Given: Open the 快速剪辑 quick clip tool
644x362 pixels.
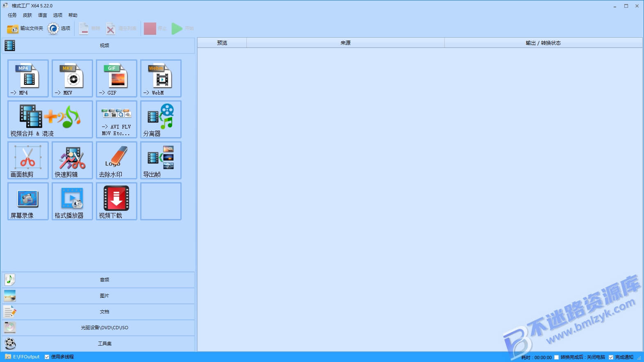Looking at the screenshot, I should (x=72, y=160).
